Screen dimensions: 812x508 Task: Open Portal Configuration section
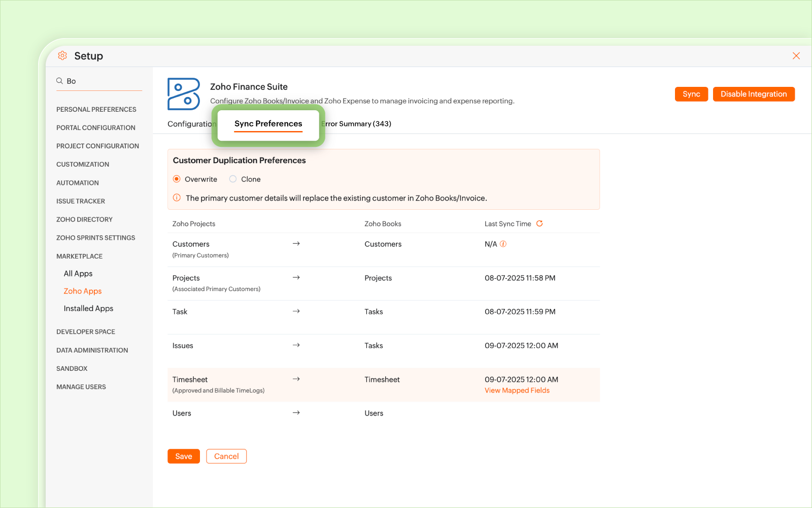(x=96, y=128)
